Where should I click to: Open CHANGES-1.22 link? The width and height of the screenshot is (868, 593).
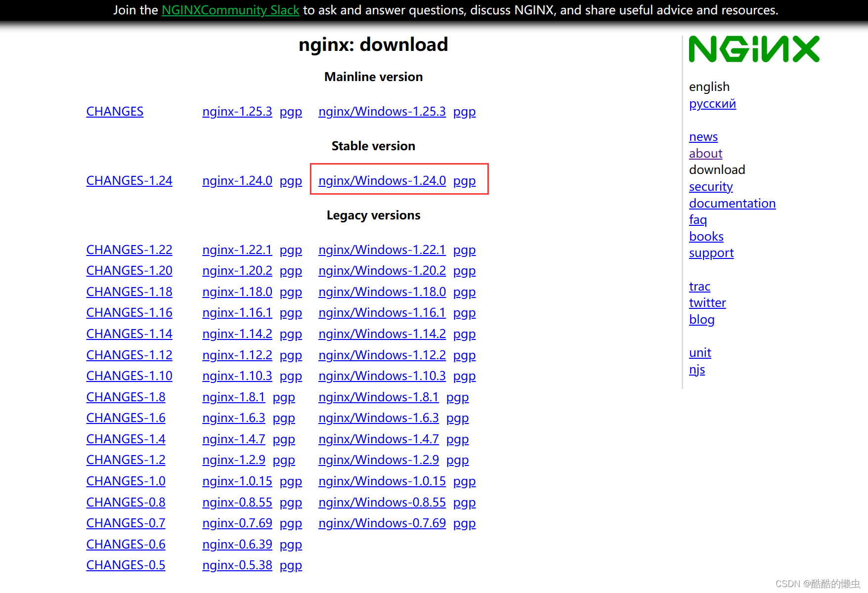coord(130,250)
